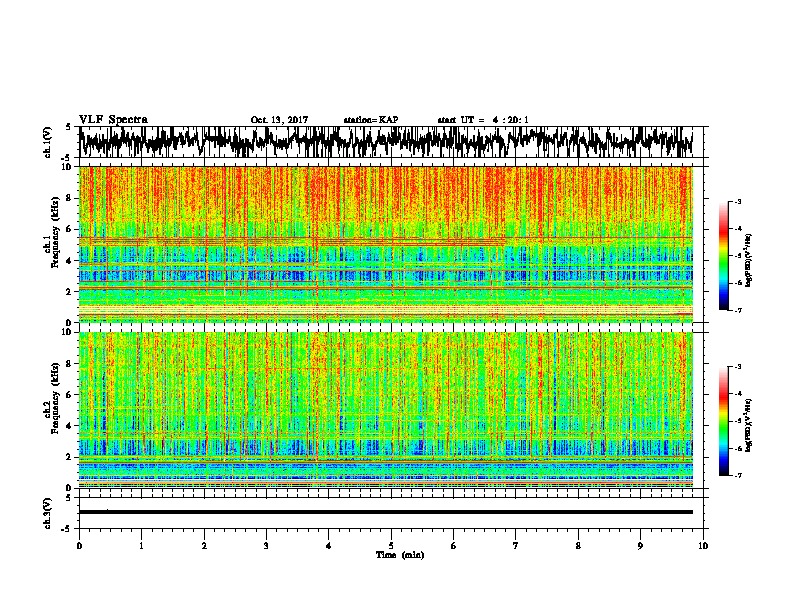This screenshot has height=612, width=792.
Task: Click the "5" tick on the ch.3(V) axis
Action: [x=68, y=498]
